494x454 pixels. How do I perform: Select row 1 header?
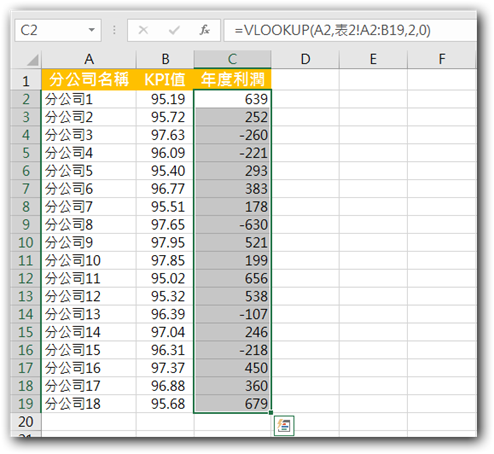pos(26,80)
